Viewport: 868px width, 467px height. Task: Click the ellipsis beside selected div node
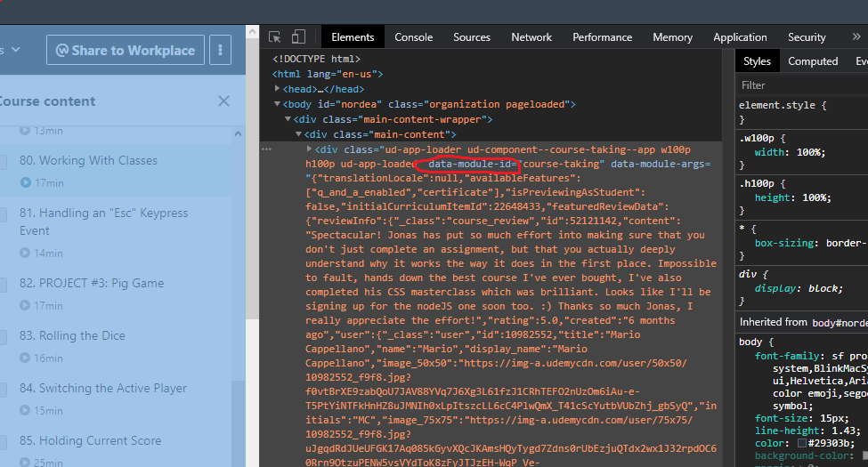point(266,149)
